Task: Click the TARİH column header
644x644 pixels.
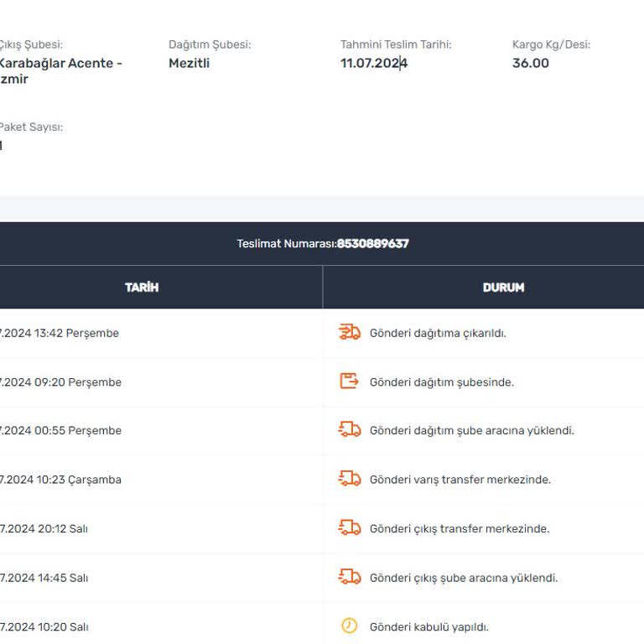Action: click(x=142, y=287)
